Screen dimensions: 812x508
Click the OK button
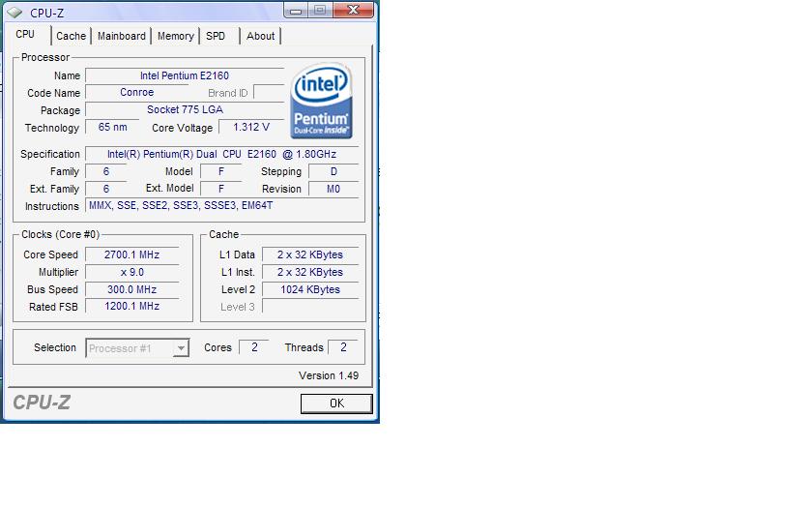click(336, 403)
